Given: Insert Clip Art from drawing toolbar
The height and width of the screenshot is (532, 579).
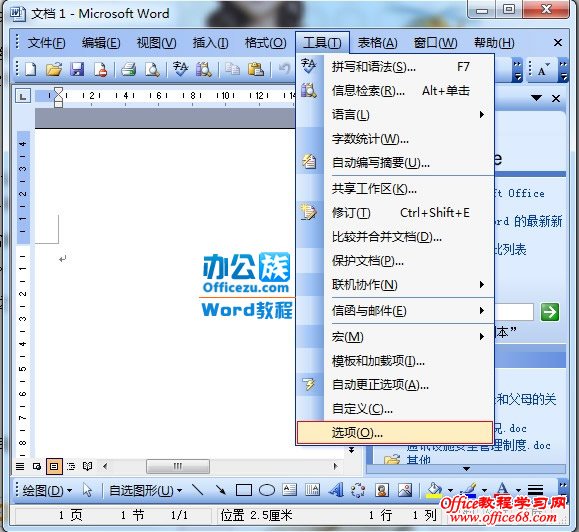Looking at the screenshot, I should click(x=382, y=490).
